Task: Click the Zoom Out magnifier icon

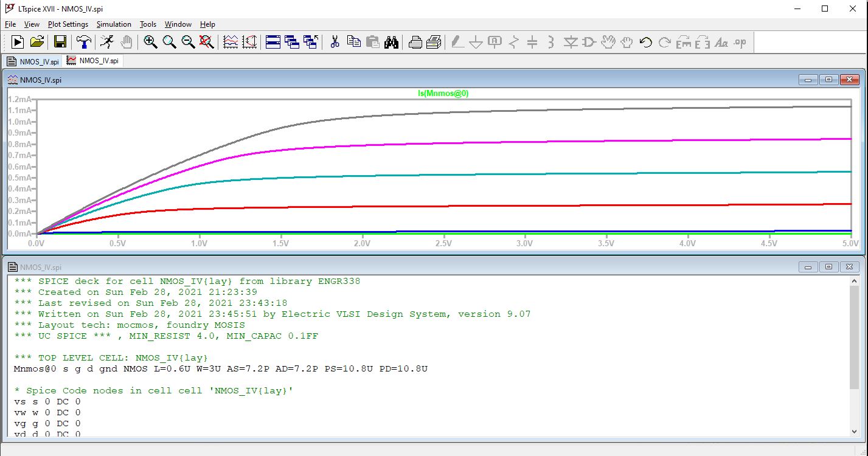Action: (188, 42)
